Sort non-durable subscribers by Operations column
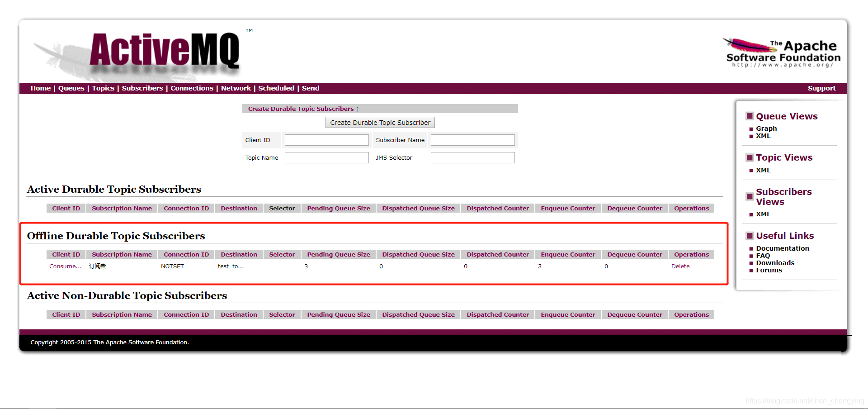Viewport: 868px width, 409px height. (691, 314)
